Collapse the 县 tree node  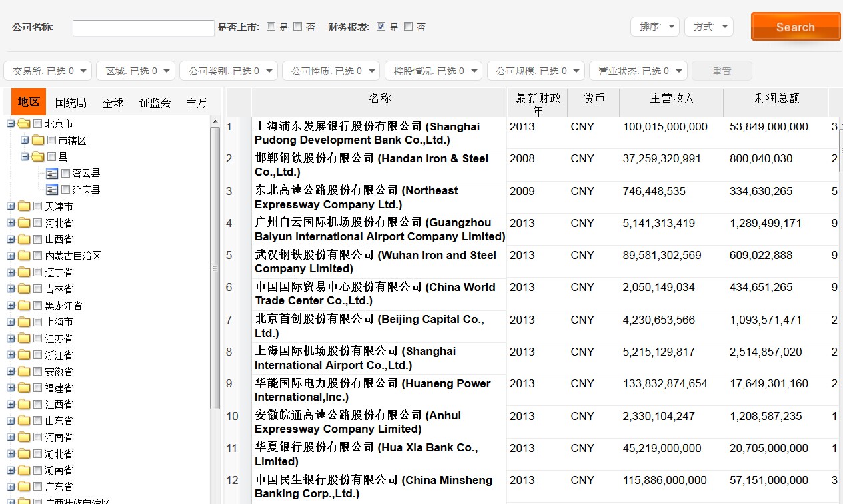point(25,157)
